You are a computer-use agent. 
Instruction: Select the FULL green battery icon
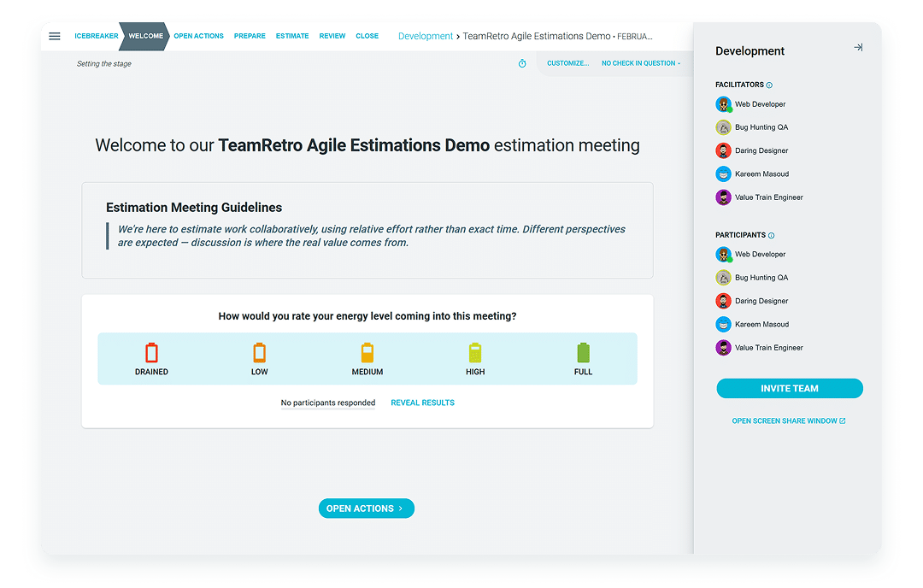(x=583, y=352)
